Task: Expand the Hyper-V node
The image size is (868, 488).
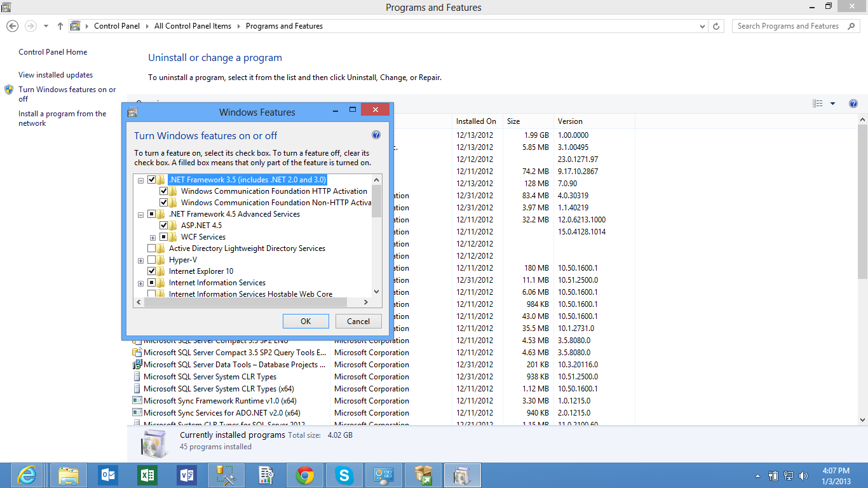Action: click(140, 261)
